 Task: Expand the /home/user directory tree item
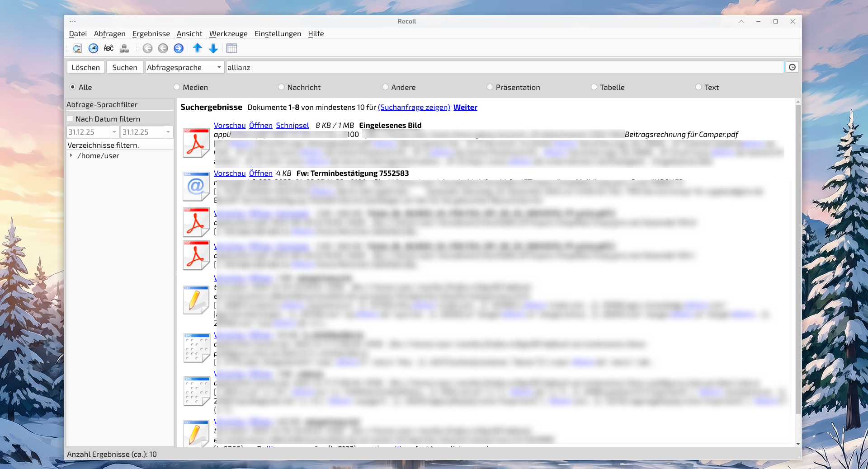pos(71,155)
